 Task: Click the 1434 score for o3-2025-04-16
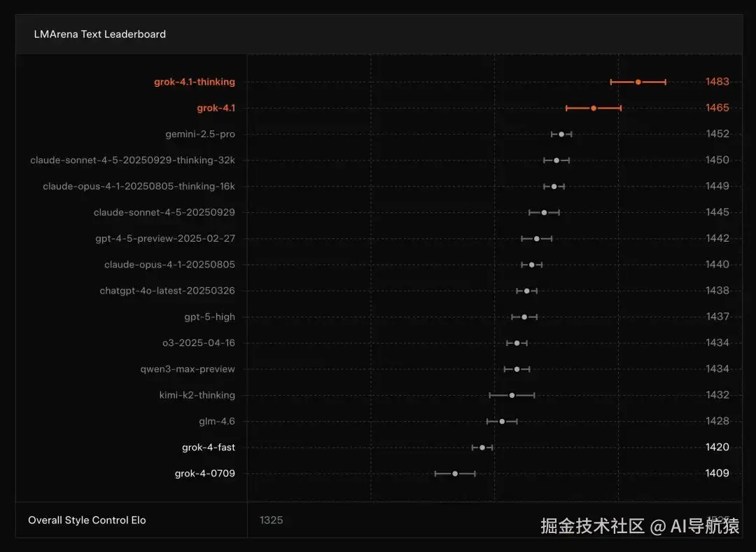click(x=717, y=343)
